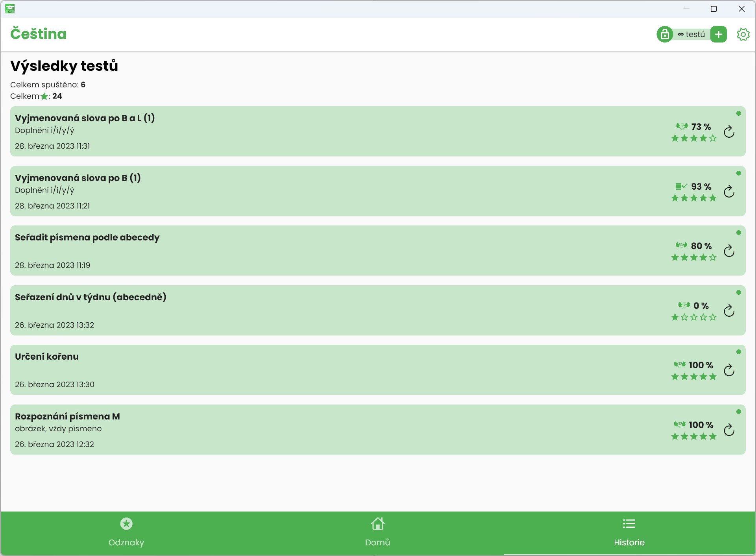Click the green plus add-tests button
The height and width of the screenshot is (556, 756).
pos(719,34)
